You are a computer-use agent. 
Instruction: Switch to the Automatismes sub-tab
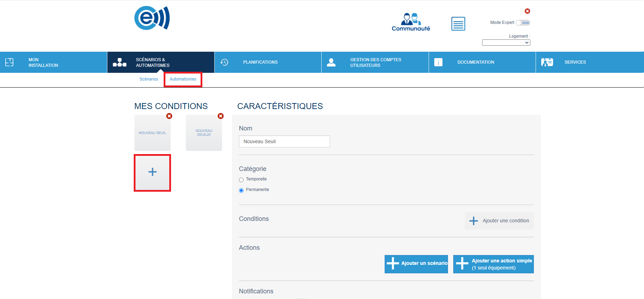pyautogui.click(x=183, y=79)
